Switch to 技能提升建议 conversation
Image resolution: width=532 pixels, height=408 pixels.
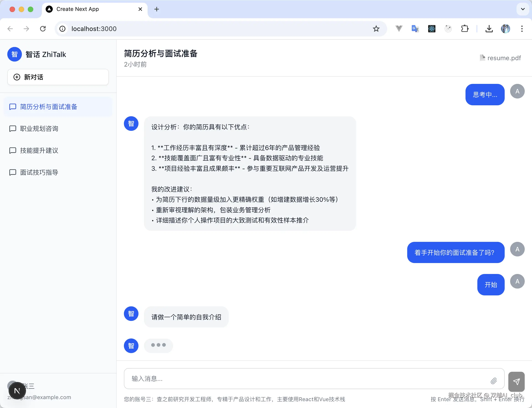(39, 151)
